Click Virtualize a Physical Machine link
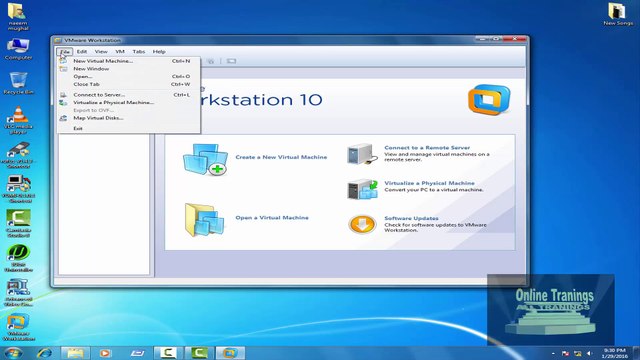Screen dimensions: 640x360 click(x=429, y=183)
